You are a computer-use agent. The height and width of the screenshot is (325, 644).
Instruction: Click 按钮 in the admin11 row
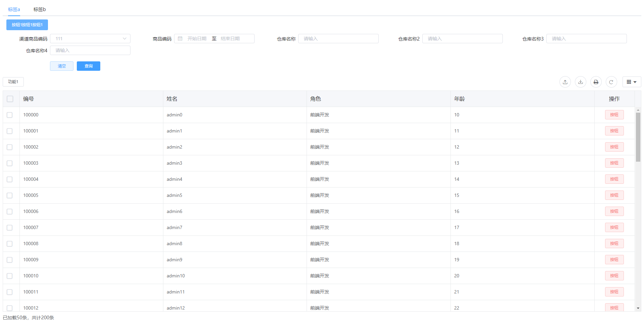(x=614, y=292)
